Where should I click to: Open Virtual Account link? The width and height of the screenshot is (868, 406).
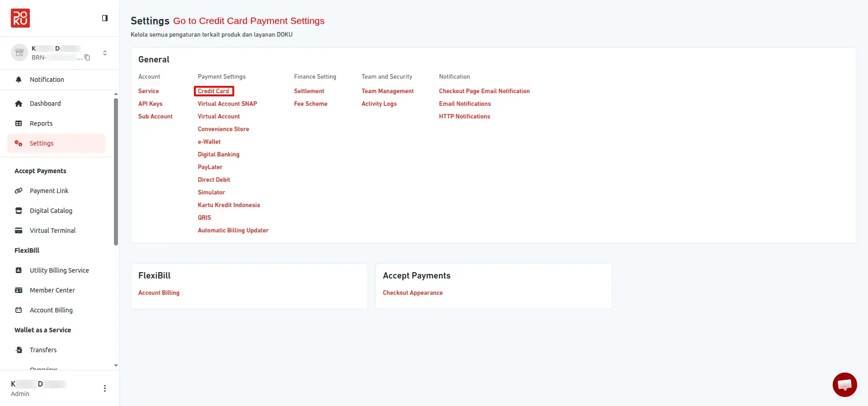[x=218, y=116]
